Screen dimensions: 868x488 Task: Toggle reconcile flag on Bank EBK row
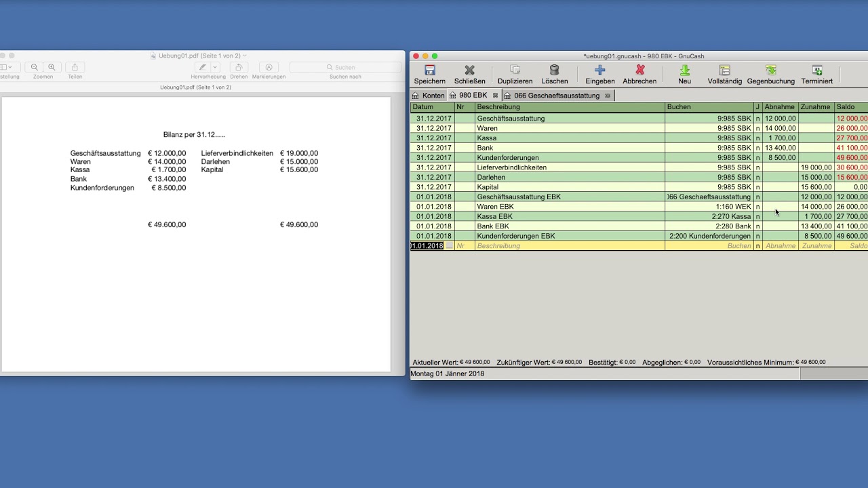pos(757,226)
